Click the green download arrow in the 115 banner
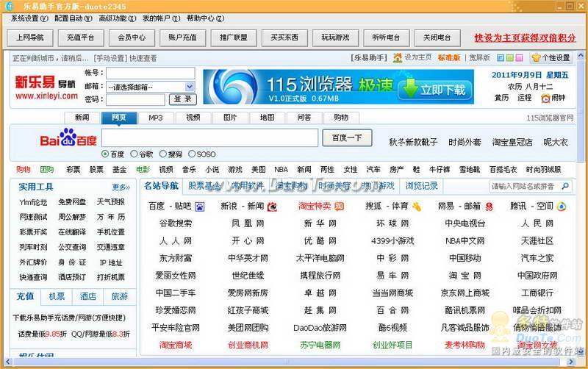 (x=411, y=88)
